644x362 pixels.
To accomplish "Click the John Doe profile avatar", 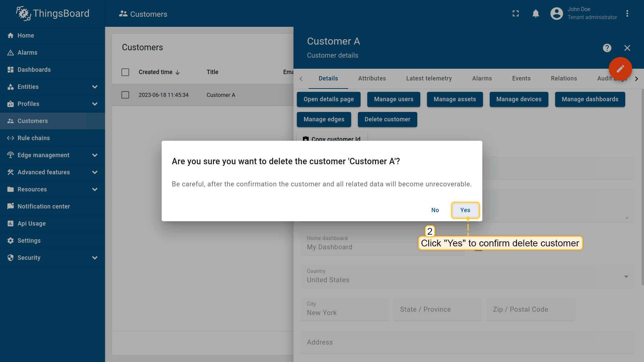I will coord(556,13).
